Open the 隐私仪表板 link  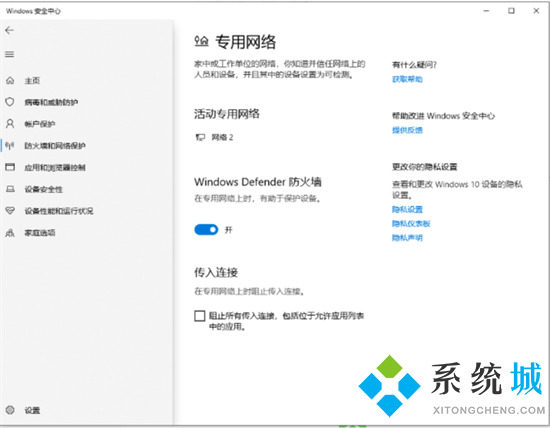pyautogui.click(x=411, y=223)
